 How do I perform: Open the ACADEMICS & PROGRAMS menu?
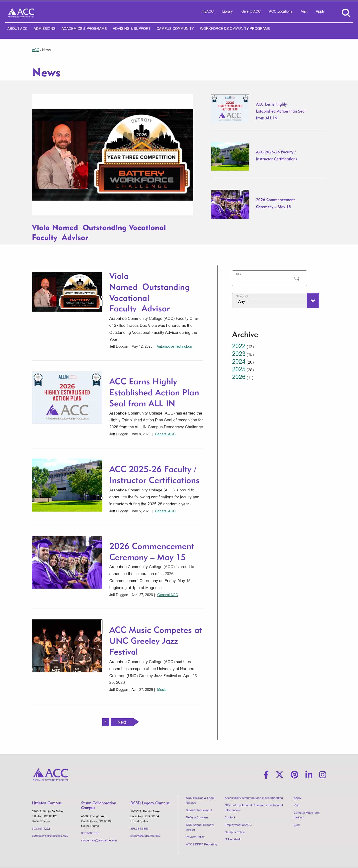pyautogui.click(x=84, y=29)
